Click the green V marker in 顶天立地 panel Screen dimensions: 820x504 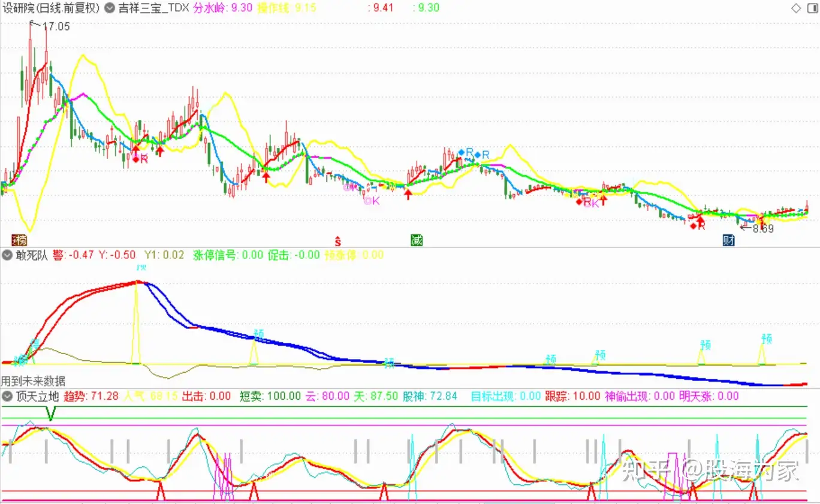(50, 413)
